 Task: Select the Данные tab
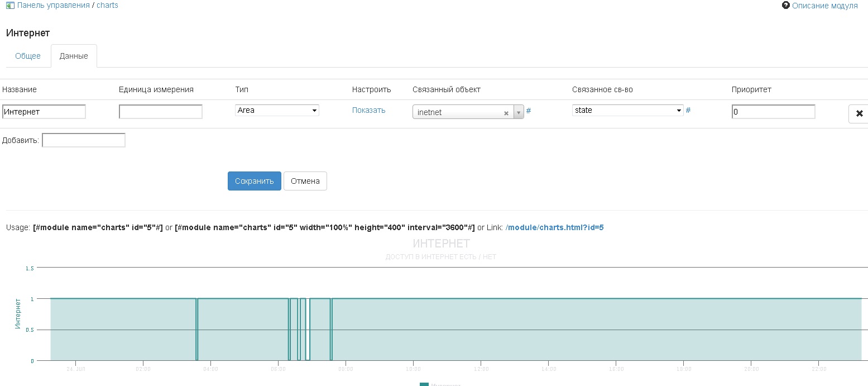tap(74, 56)
